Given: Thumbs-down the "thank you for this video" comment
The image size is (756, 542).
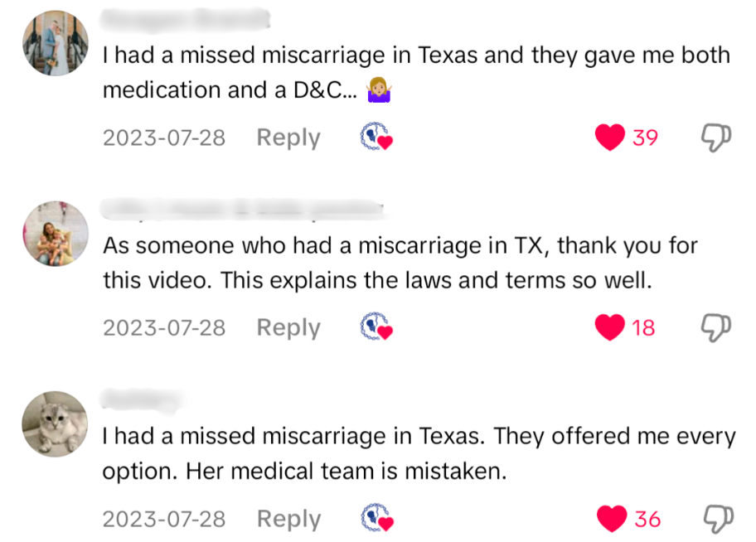Looking at the screenshot, I should coord(716,328).
